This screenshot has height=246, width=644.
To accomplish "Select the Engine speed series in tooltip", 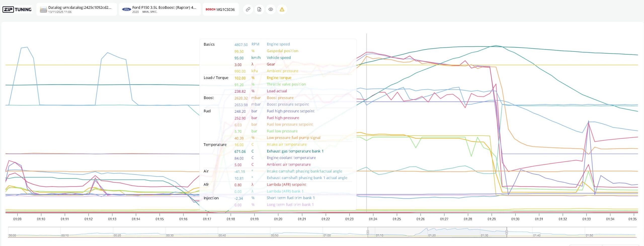I will (278, 44).
